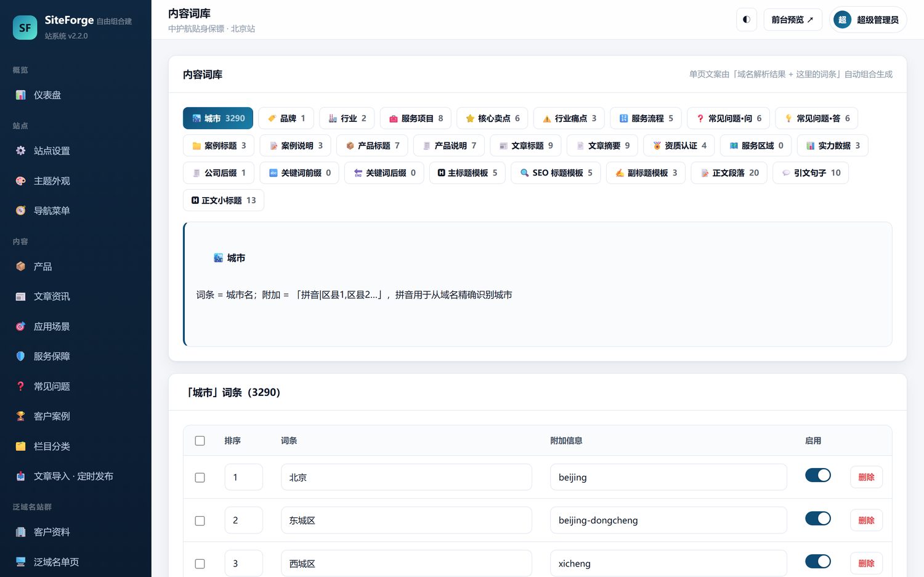Delete the 西城区 entry
This screenshot has width=924, height=577.
pos(866,563)
